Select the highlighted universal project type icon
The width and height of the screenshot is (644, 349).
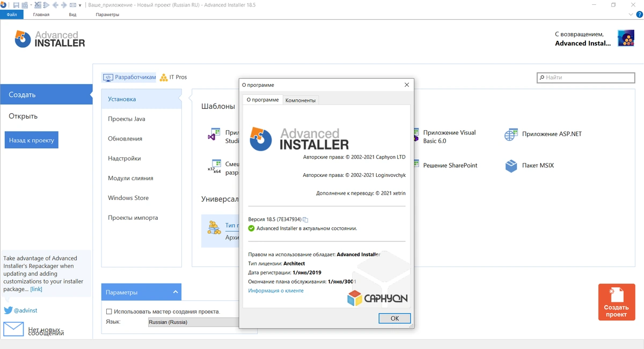click(x=215, y=227)
